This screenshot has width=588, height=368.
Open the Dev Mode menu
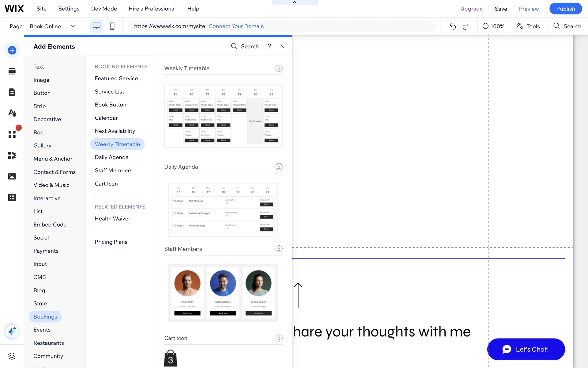pyautogui.click(x=104, y=9)
